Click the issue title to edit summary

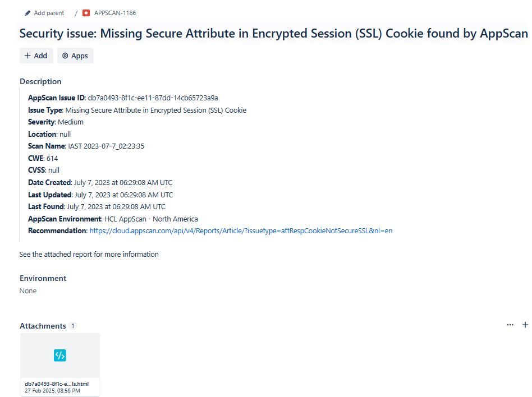273,33
